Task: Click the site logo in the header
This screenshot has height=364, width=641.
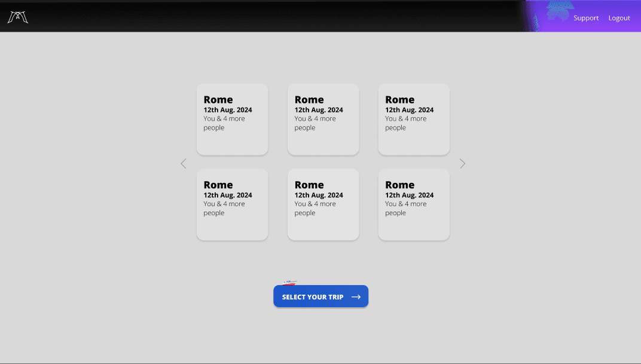Action: [x=18, y=17]
